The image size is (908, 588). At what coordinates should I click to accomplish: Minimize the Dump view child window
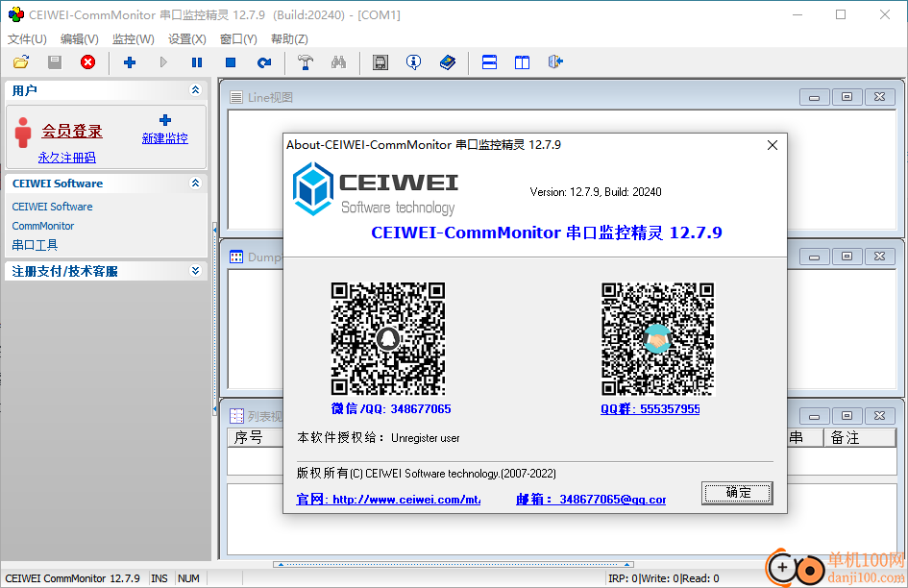(814, 257)
